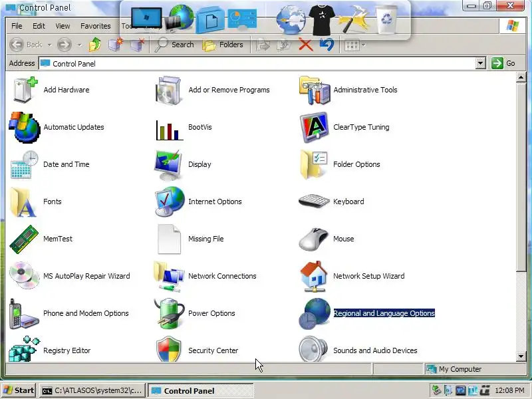The width and height of the screenshot is (532, 399).
Task: Click the Search toolbar button
Action: coord(174,45)
